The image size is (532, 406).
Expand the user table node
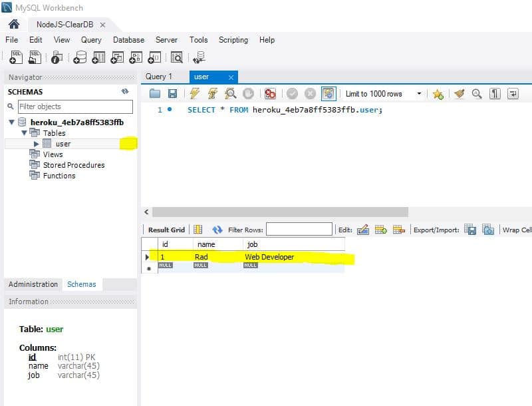click(37, 144)
